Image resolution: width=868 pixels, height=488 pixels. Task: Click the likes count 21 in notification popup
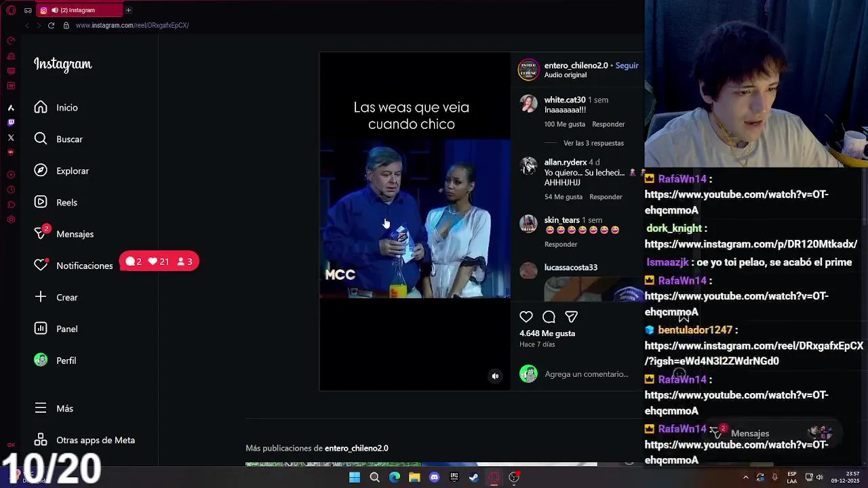pyautogui.click(x=158, y=262)
